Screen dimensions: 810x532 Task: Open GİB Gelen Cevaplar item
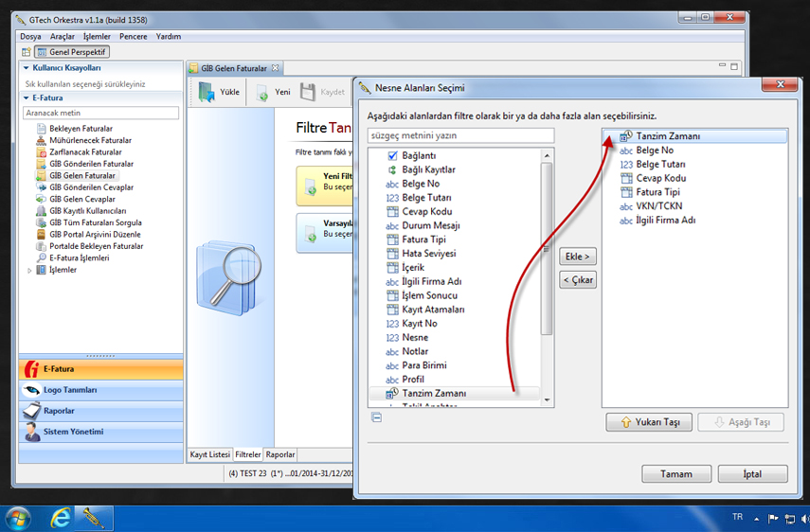[76, 199]
